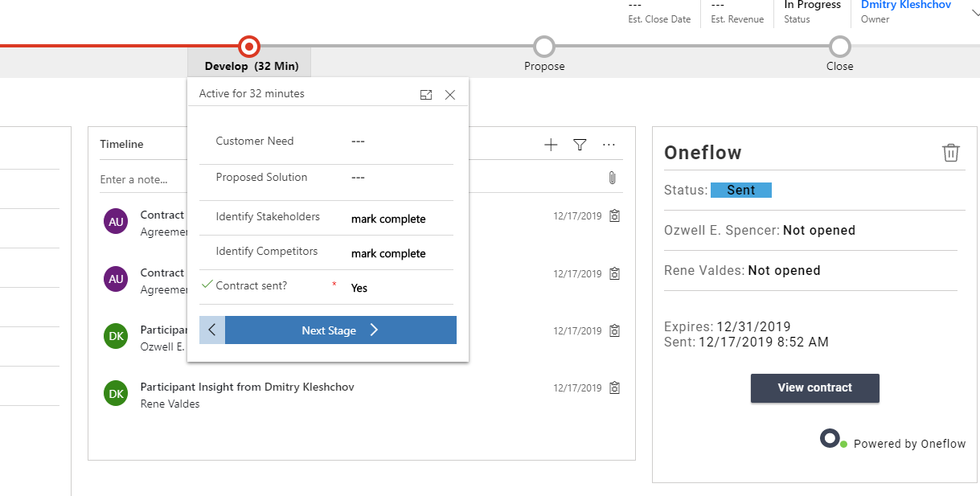This screenshot has height=496, width=980.
Task: Open the Develop (32 Min) stage label
Action: pos(250,66)
